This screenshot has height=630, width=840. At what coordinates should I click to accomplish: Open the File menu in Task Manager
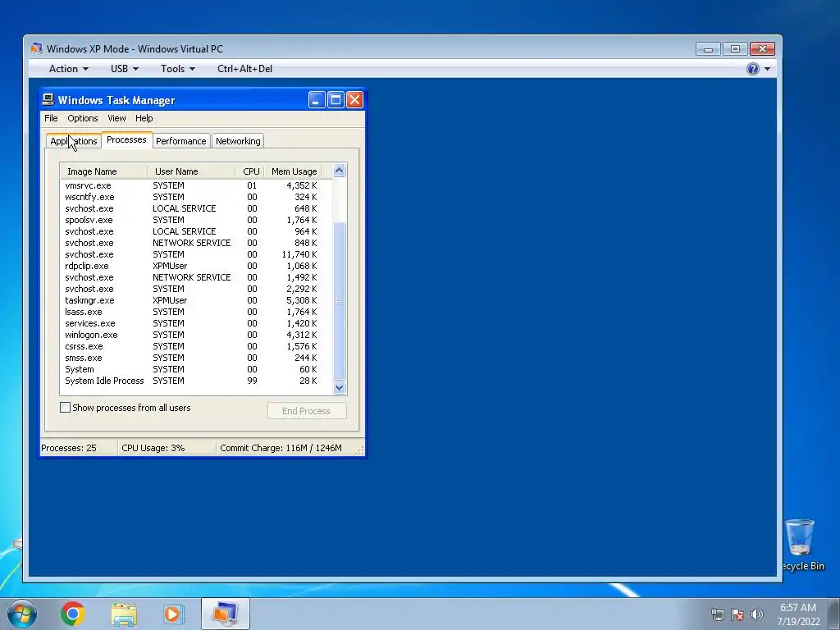(x=51, y=118)
